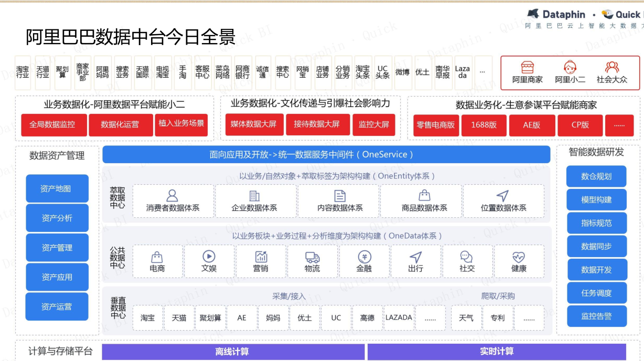Click the LAZADA source box
The width and height of the screenshot is (644, 361).
pyautogui.click(x=399, y=318)
